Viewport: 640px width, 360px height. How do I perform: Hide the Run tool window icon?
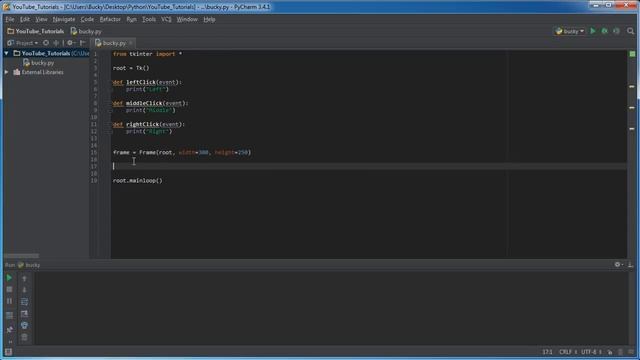coord(630,265)
